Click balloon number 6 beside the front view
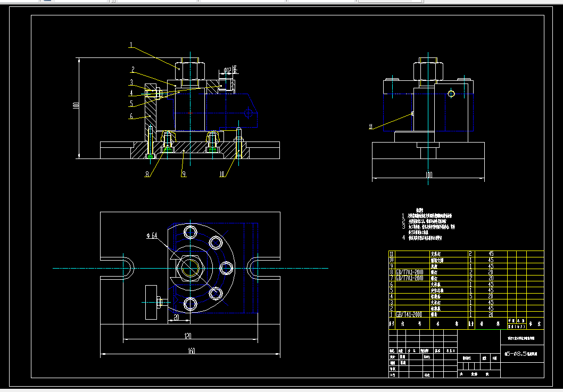Viewport: 563px width, 392px height. pos(131,116)
